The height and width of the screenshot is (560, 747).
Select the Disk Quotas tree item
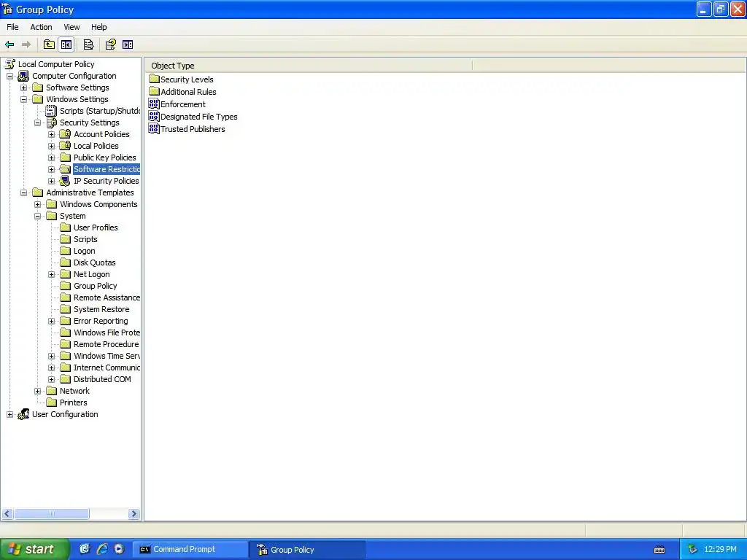[94, 262]
